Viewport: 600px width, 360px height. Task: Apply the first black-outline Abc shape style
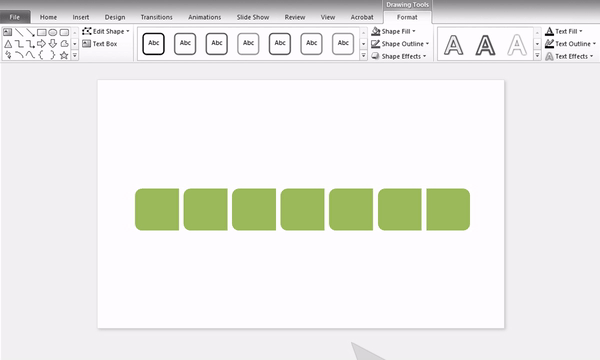(153, 44)
